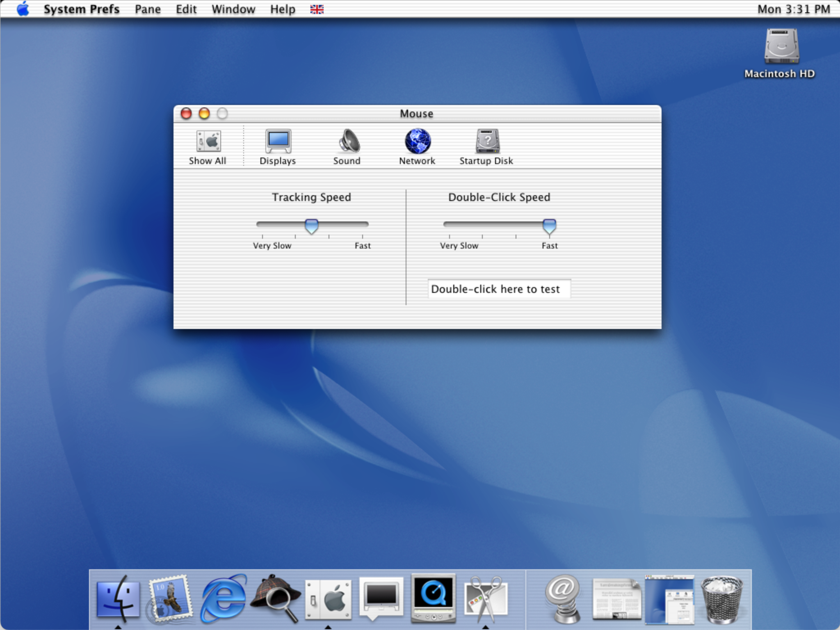Launch Internet Explorer from the Dock

pos(224,599)
